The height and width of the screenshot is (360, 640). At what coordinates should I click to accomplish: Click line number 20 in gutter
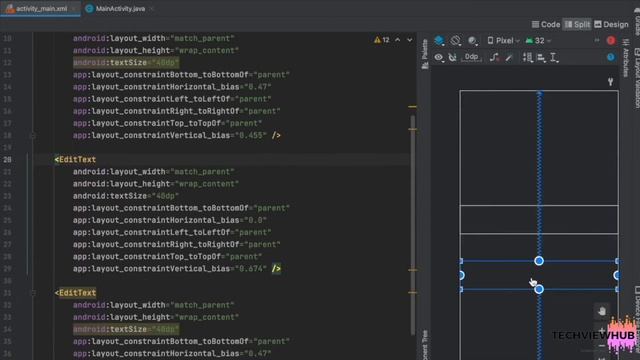click(x=7, y=160)
